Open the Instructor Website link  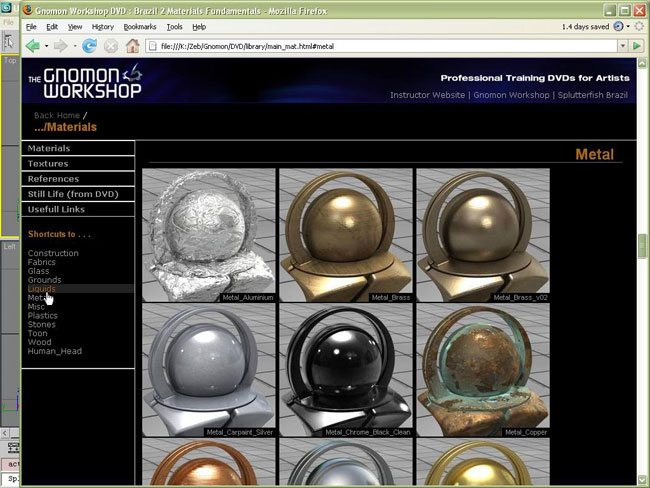click(x=427, y=95)
